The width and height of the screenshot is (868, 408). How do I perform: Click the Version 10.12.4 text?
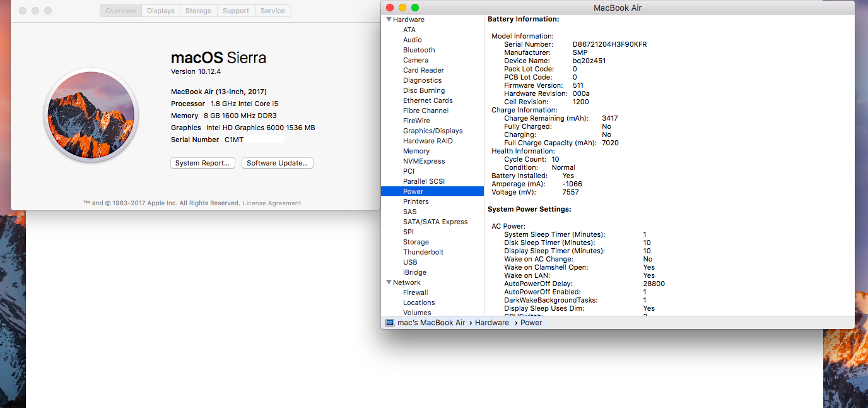(x=196, y=71)
